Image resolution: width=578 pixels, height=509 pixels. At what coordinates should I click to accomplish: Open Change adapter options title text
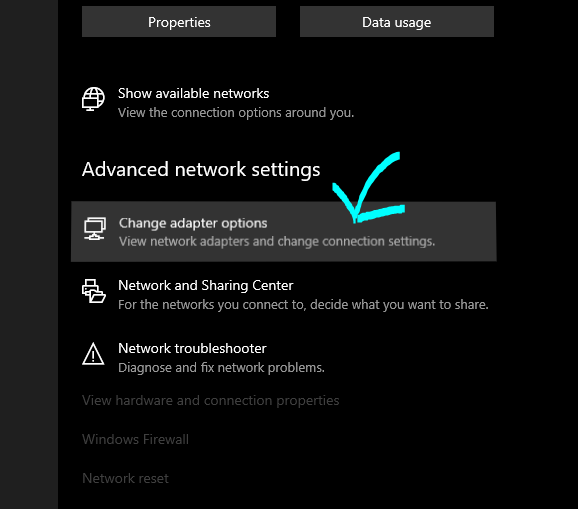click(193, 223)
